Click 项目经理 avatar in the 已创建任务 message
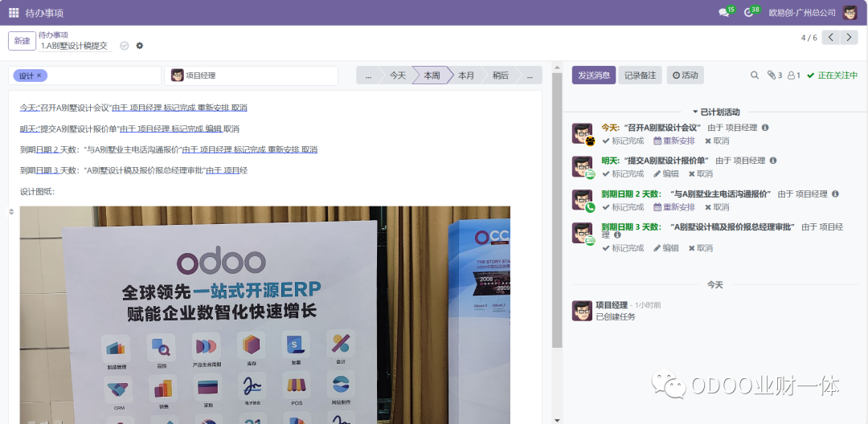Viewport: 868px width, 424px height. pos(582,311)
